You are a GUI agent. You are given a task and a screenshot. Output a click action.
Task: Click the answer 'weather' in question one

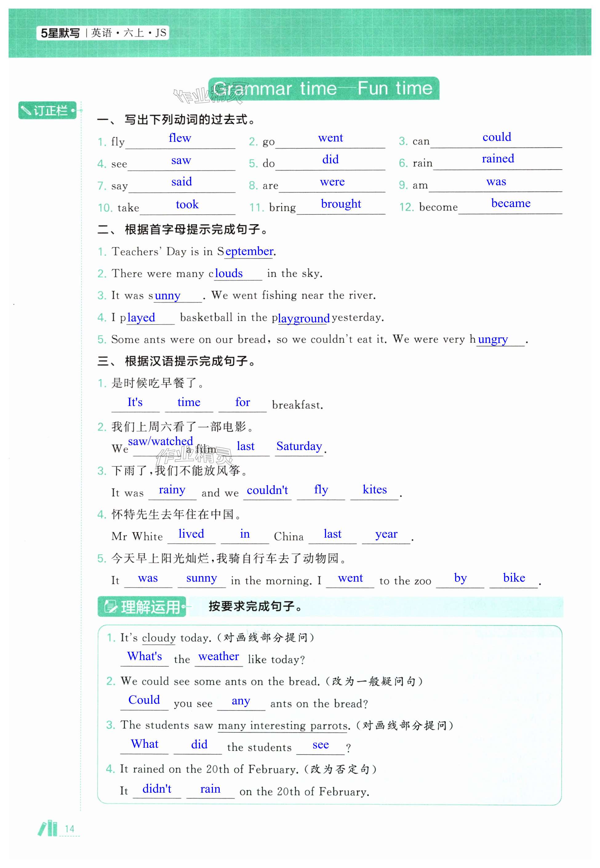(x=218, y=656)
